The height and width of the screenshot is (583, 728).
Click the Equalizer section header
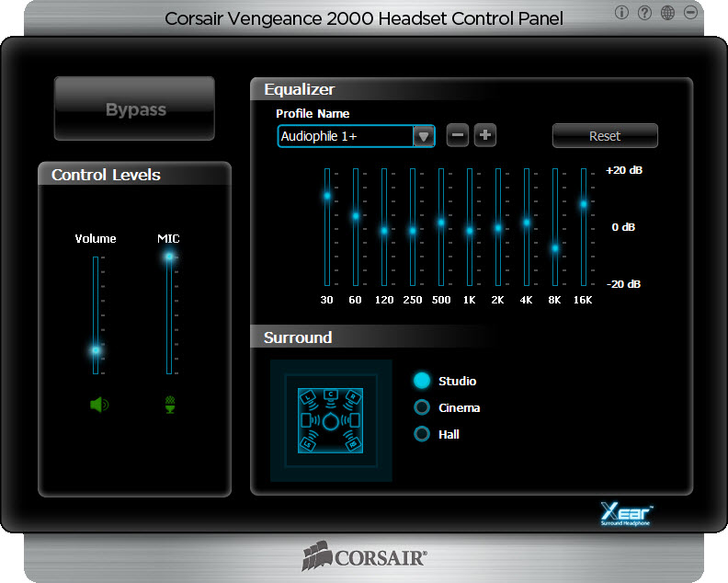point(299,89)
